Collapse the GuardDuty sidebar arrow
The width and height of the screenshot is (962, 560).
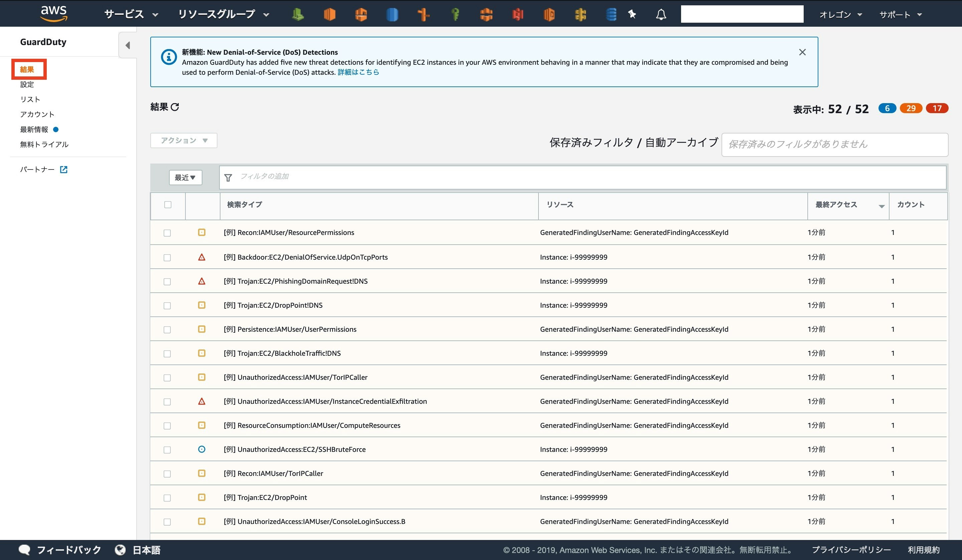(128, 45)
